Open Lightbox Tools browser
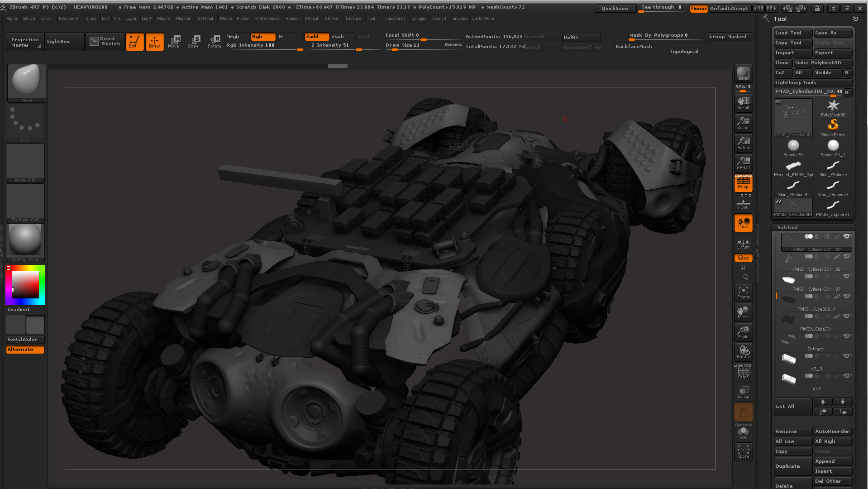 pyautogui.click(x=813, y=83)
